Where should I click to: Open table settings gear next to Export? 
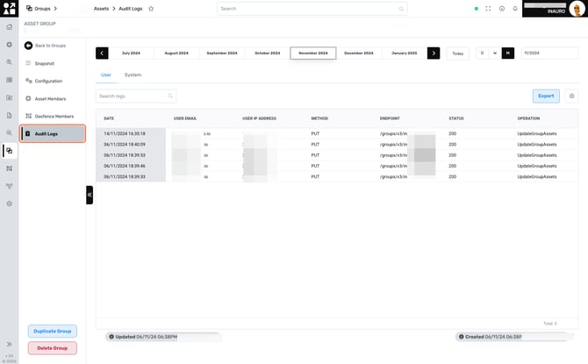(x=571, y=96)
